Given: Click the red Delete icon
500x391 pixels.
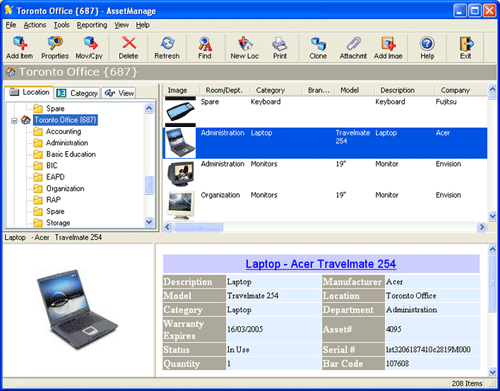Looking at the screenshot, I should (128, 48).
